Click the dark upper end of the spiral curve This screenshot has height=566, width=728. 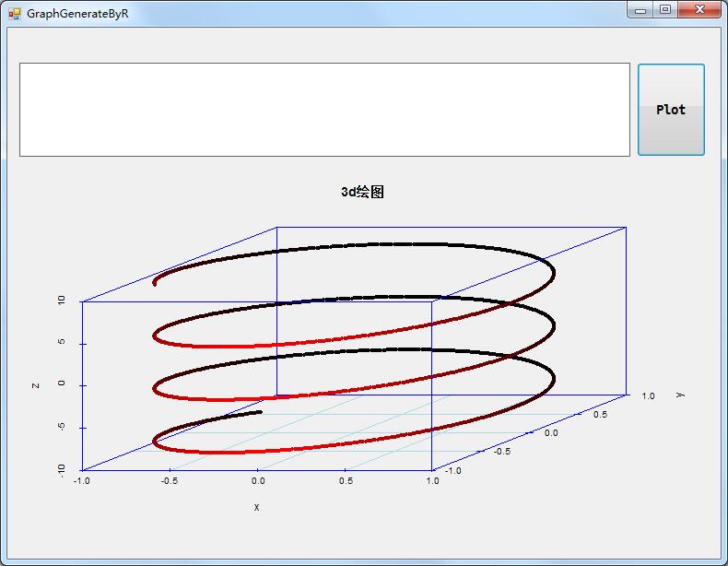(x=155, y=283)
